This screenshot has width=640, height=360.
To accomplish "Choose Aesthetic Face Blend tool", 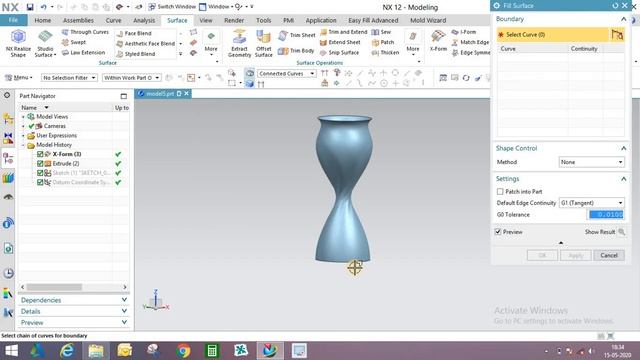I will 146,43.
